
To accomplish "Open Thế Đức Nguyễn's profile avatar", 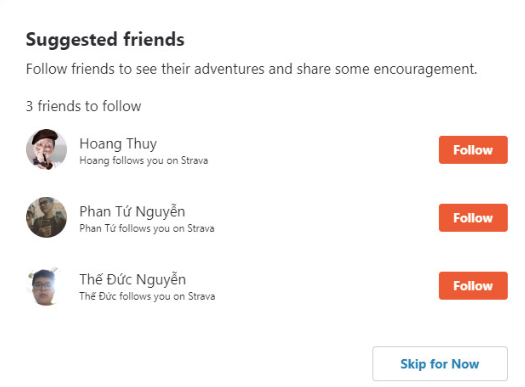I will click(x=47, y=286).
